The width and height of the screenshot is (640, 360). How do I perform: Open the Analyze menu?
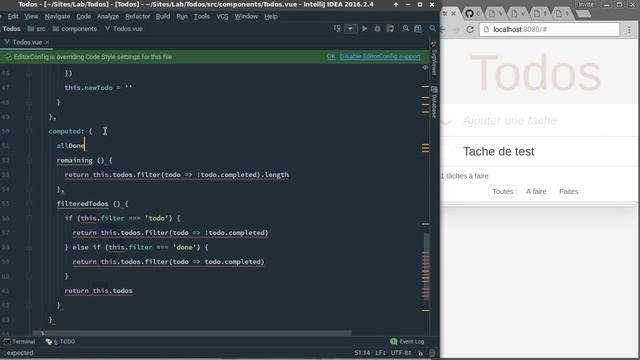click(x=108, y=16)
